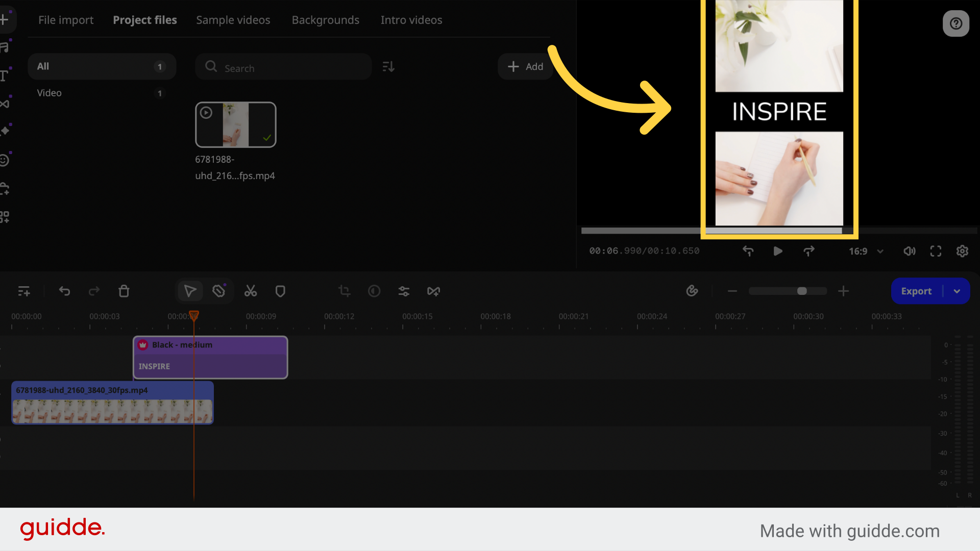Open the Adjust controls in the timeline toolbar
Viewport: 980px width, 551px height.
(x=403, y=291)
